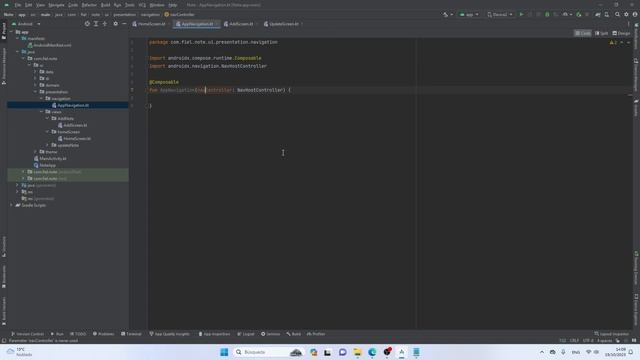Open the Layout Inspector tool window
The width and height of the screenshot is (640, 360).
point(612,334)
